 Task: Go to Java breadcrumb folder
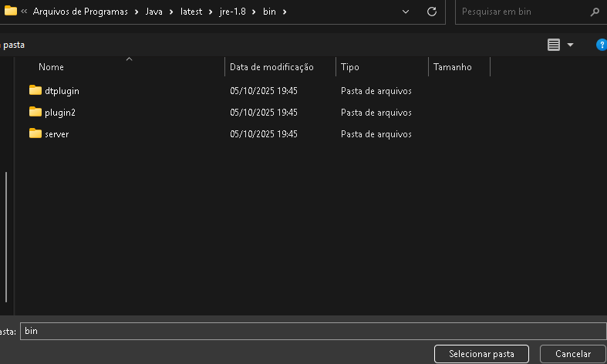pos(153,12)
